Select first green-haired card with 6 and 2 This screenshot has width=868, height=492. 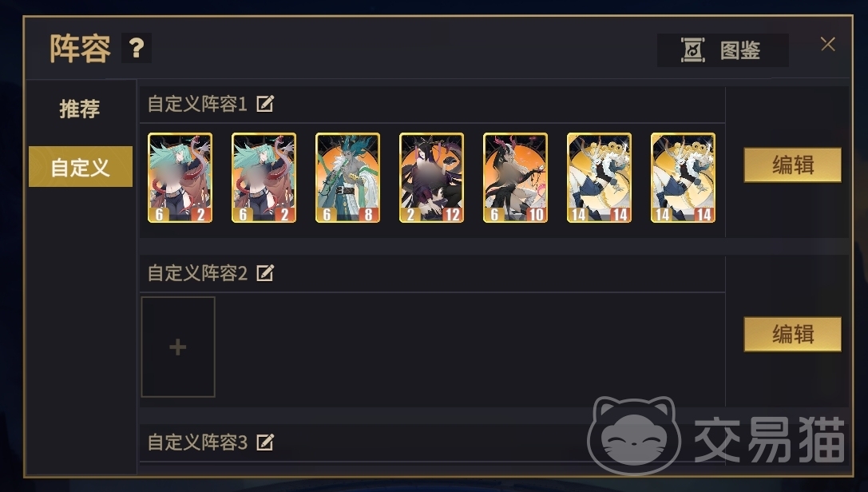point(180,177)
